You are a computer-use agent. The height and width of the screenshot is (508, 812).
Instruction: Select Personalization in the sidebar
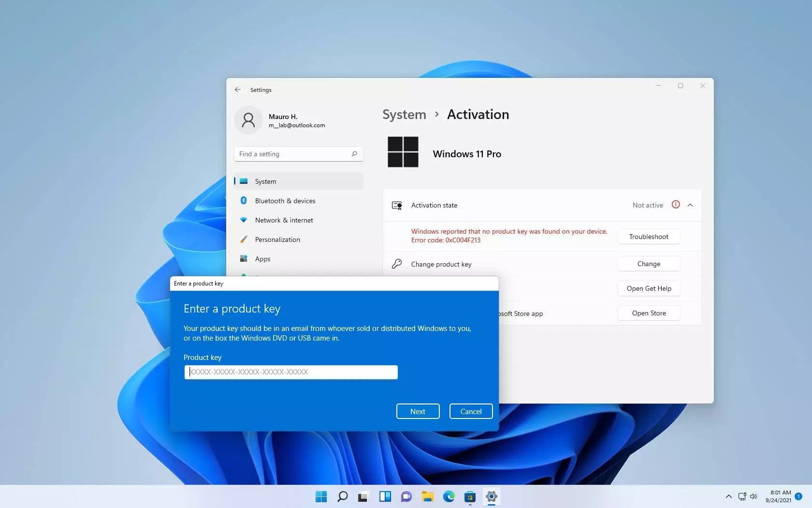point(278,239)
